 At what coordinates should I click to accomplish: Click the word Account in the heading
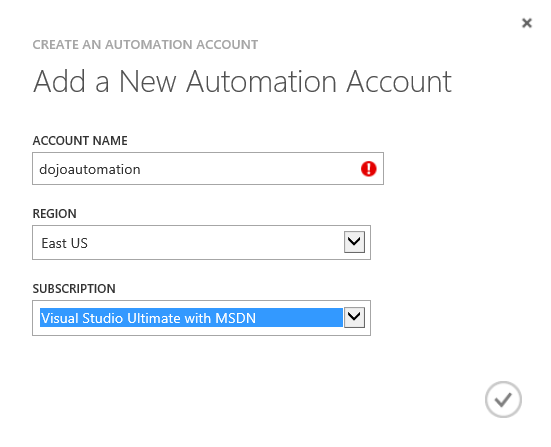399,82
